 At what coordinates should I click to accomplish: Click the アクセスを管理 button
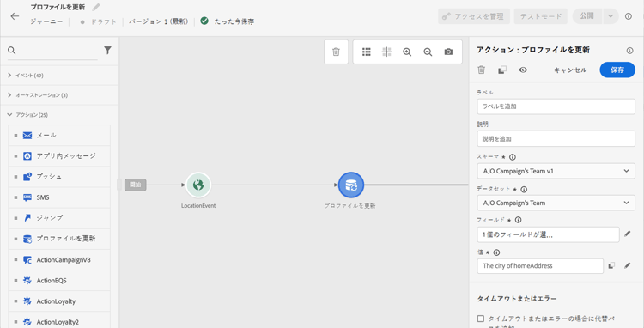point(474,16)
